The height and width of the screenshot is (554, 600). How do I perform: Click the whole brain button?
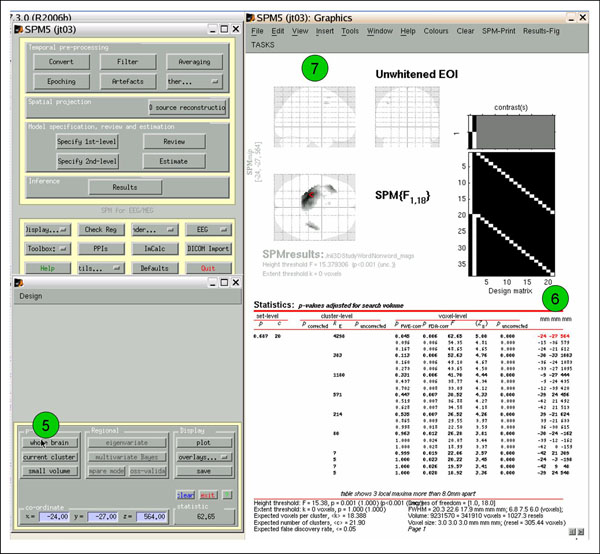(48, 441)
